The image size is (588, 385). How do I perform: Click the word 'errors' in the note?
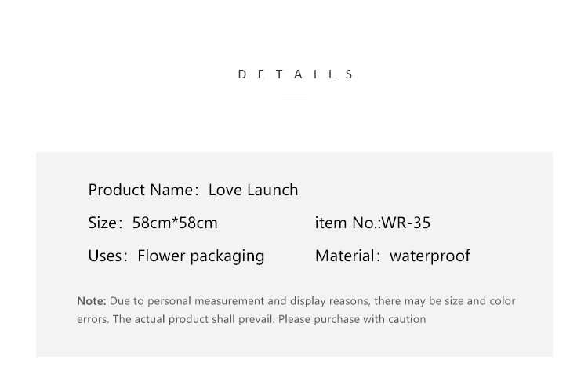click(93, 319)
